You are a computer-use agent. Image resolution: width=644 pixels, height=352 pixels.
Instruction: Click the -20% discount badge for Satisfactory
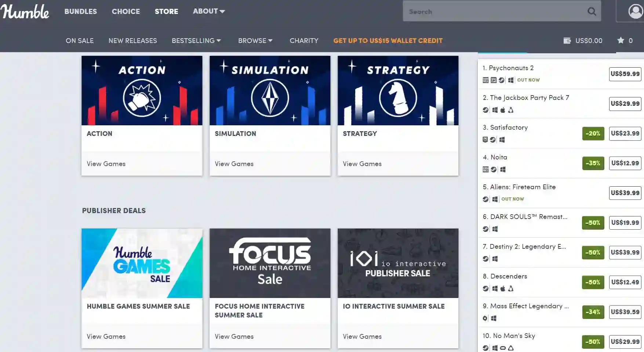(593, 133)
